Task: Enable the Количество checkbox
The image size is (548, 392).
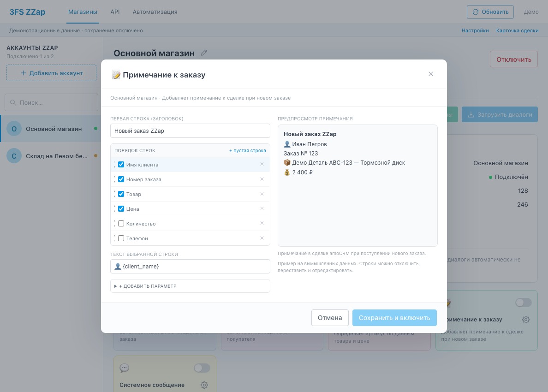Action: point(121,224)
